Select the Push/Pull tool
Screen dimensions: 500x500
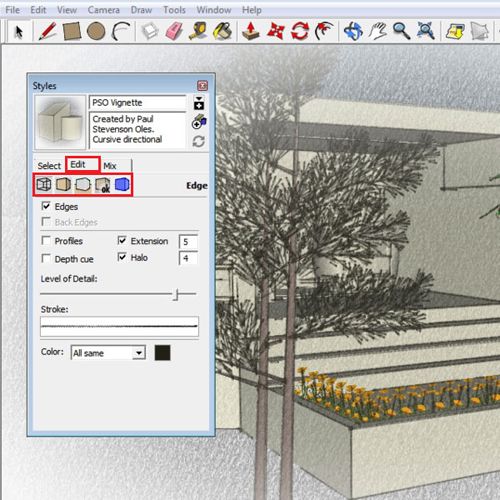[251, 31]
